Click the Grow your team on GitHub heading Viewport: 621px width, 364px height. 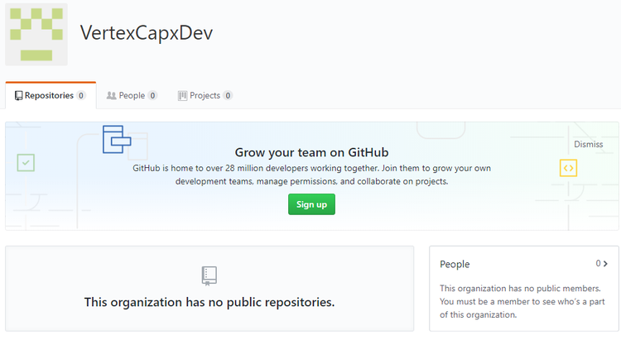pos(311,152)
